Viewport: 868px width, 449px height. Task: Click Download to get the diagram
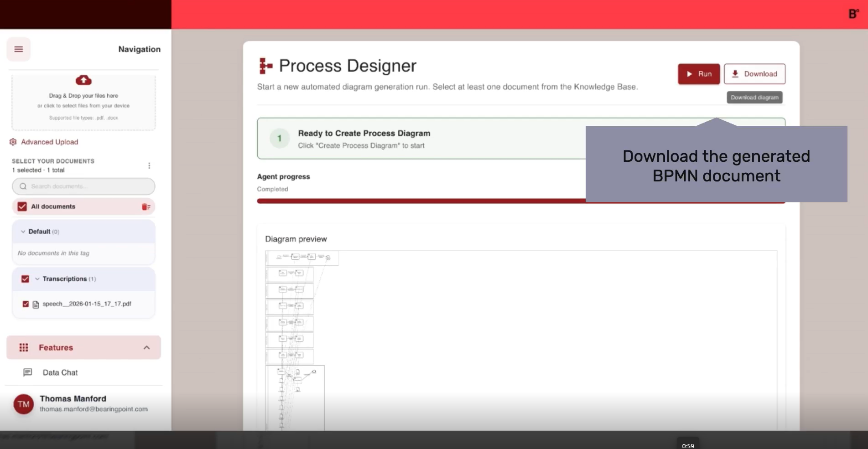click(754, 74)
